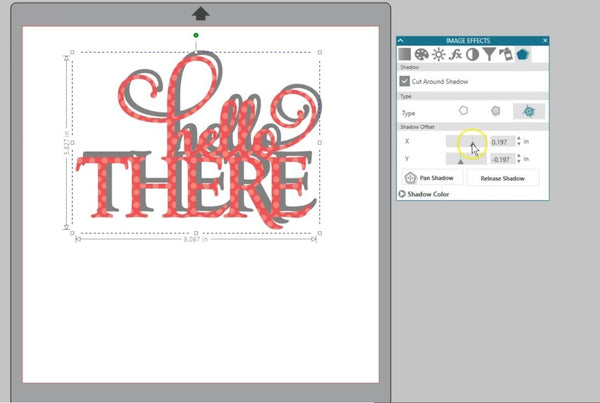Open the brightness sun icon tab
Screen dimensions: 600x403
tap(439, 54)
